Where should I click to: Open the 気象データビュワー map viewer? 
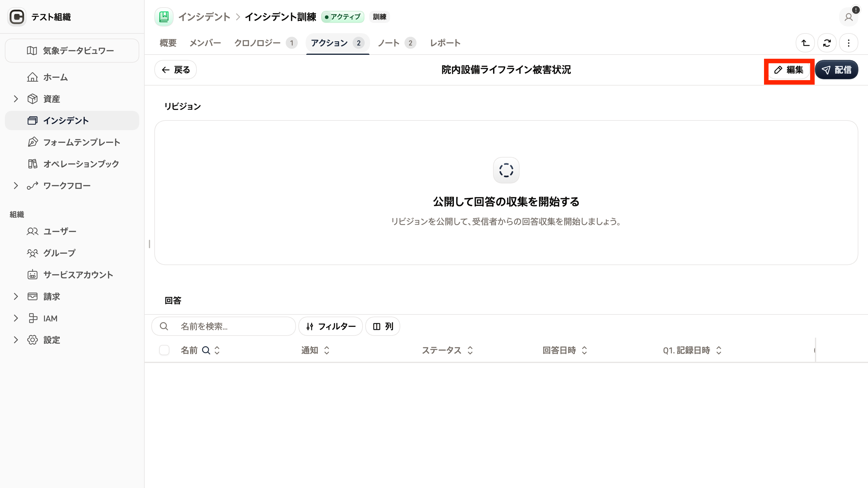72,51
